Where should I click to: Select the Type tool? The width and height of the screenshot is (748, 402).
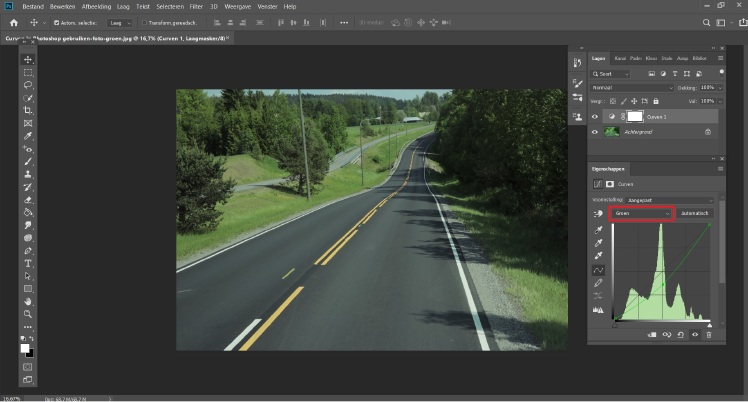(x=28, y=264)
